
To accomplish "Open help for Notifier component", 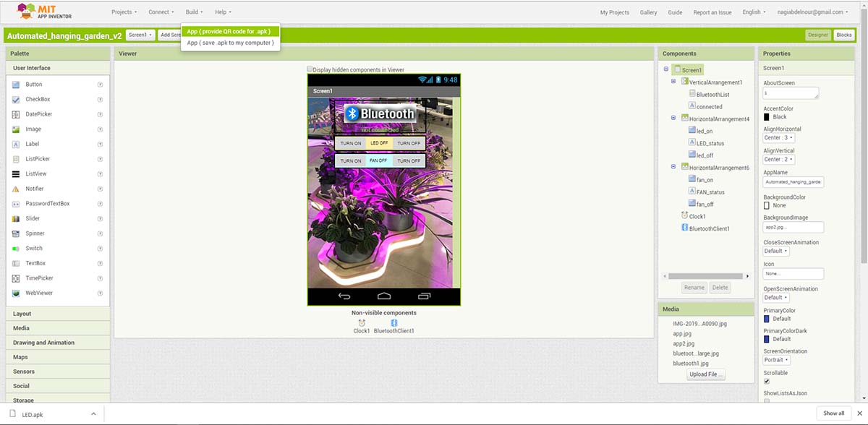I will pos(100,189).
